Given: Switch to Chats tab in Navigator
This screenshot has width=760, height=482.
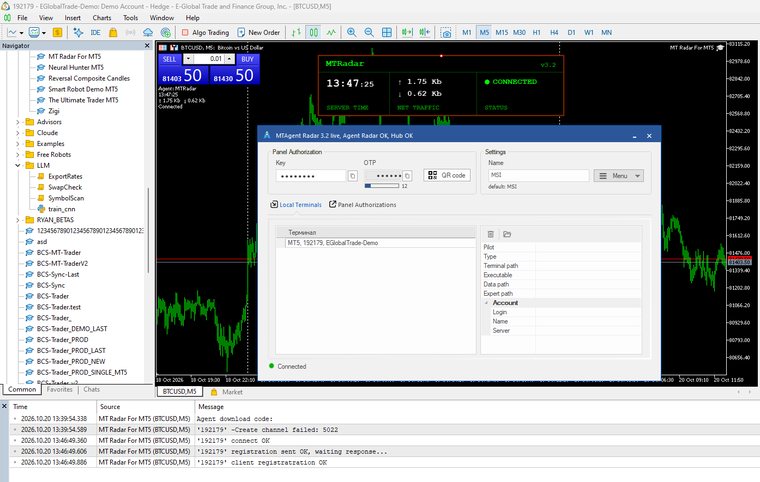Looking at the screenshot, I should point(91,389).
